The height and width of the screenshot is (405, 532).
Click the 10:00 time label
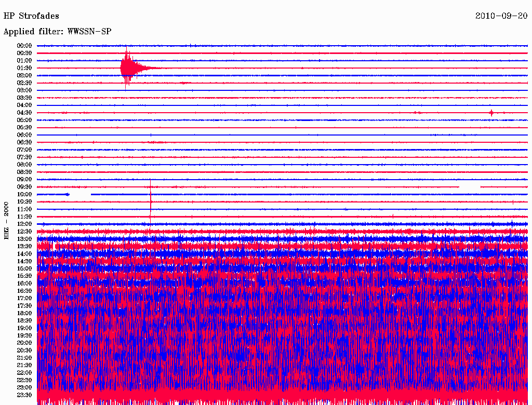click(24, 194)
